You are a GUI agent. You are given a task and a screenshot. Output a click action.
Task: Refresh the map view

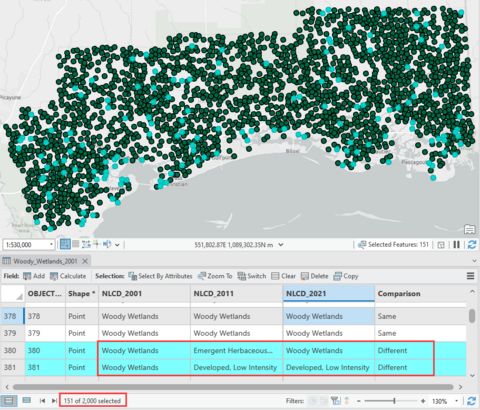point(472,245)
